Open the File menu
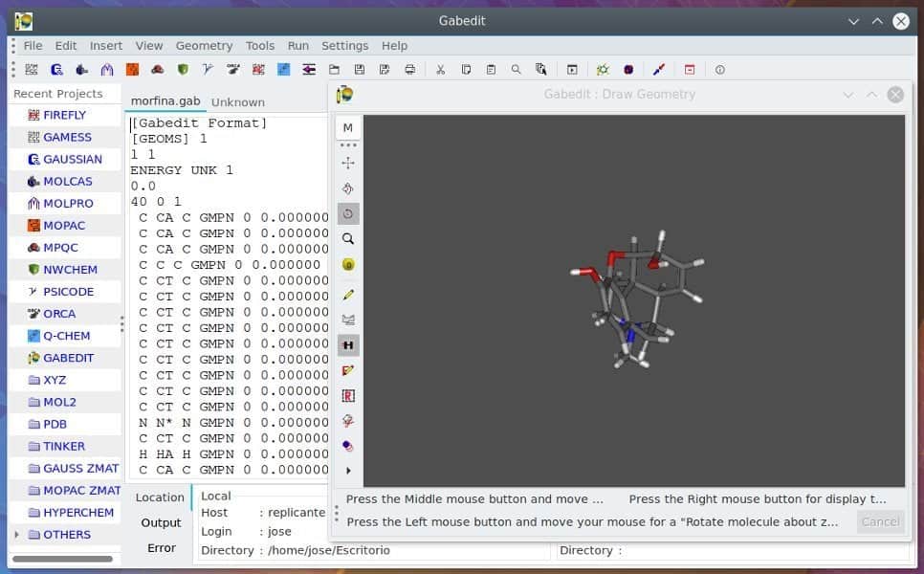 (x=33, y=45)
